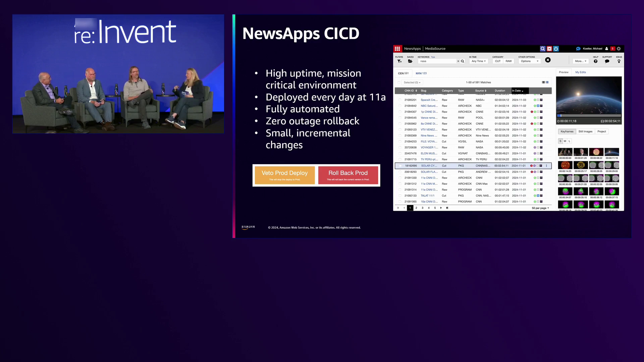This screenshot has width=644, height=362.
Task: Click the red film clip icon
Action: coord(549,49)
